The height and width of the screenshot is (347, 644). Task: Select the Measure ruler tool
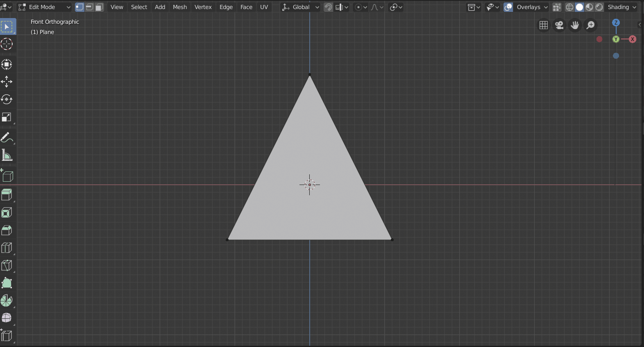(7, 155)
